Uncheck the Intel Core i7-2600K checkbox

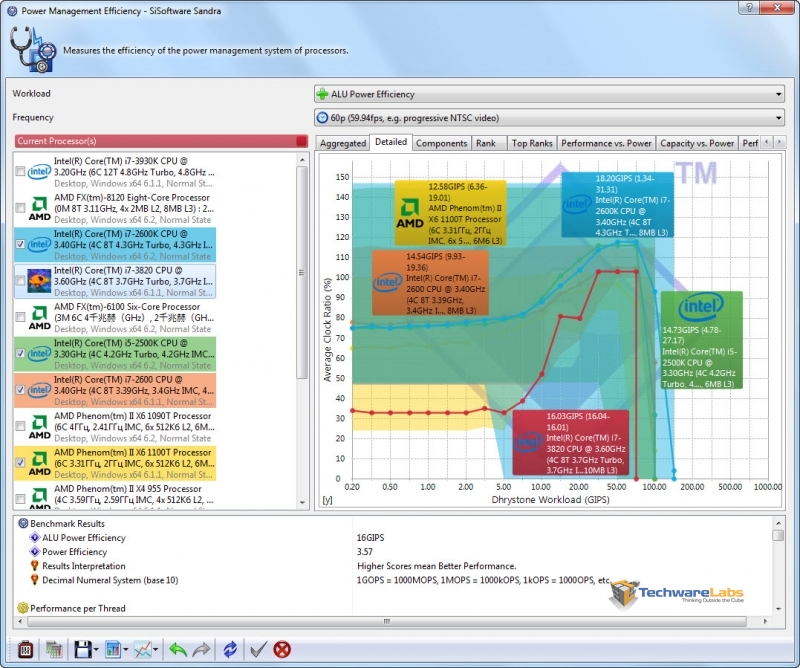click(x=20, y=244)
